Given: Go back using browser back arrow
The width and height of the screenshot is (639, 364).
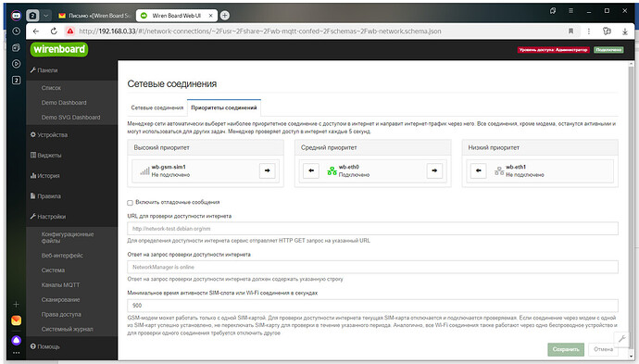Looking at the screenshot, I should (x=36, y=31).
